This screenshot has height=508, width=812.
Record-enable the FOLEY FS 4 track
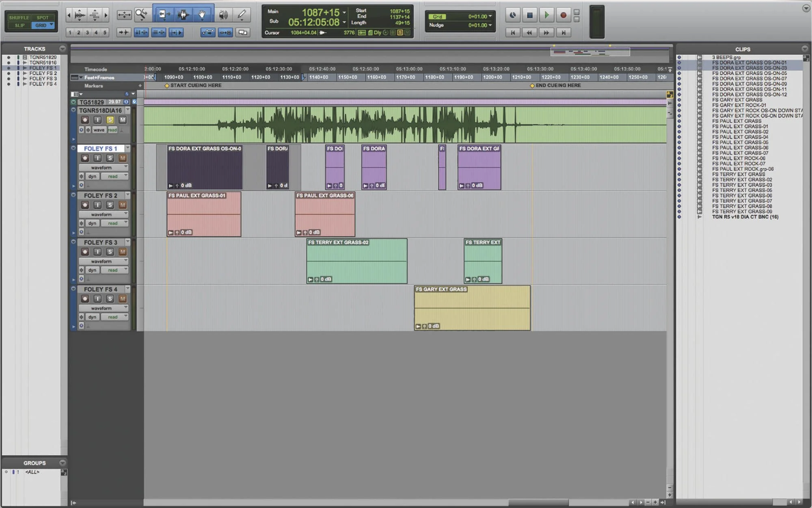click(85, 299)
